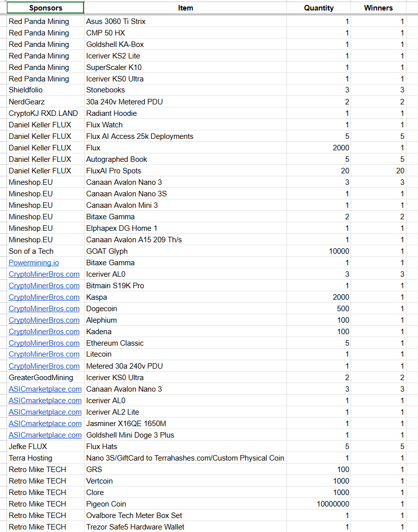Open CryptoMinerBros.com link in Dogecoin row
The image size is (418, 532).
coord(44,309)
